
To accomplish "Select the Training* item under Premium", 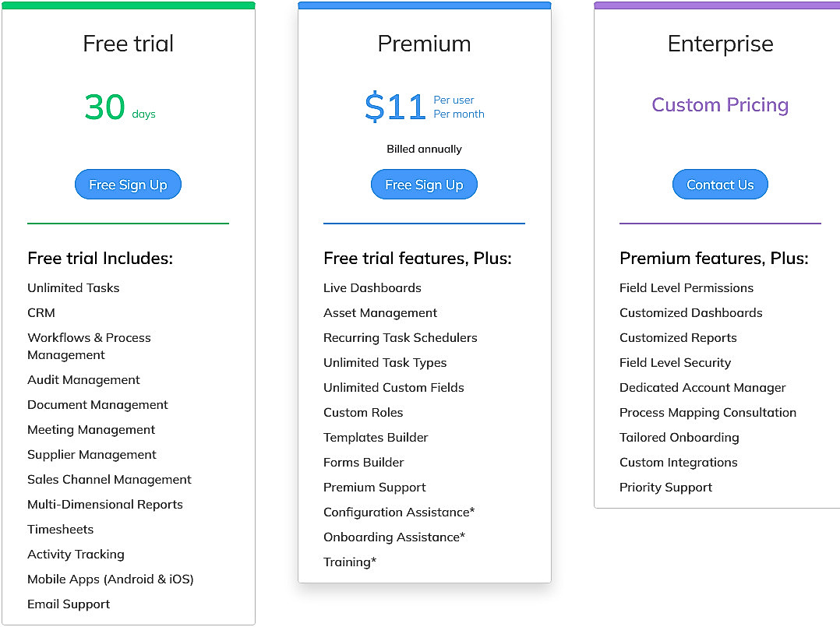I will coord(350,562).
